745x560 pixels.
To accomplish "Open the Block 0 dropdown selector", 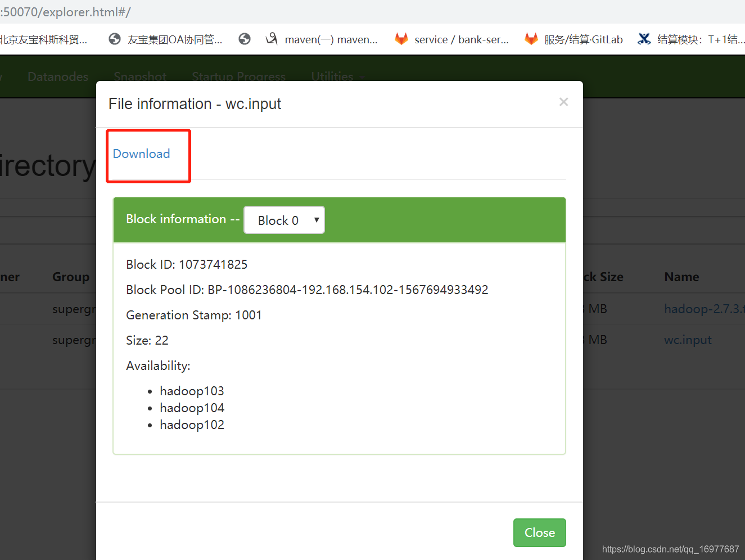I will tap(284, 220).
